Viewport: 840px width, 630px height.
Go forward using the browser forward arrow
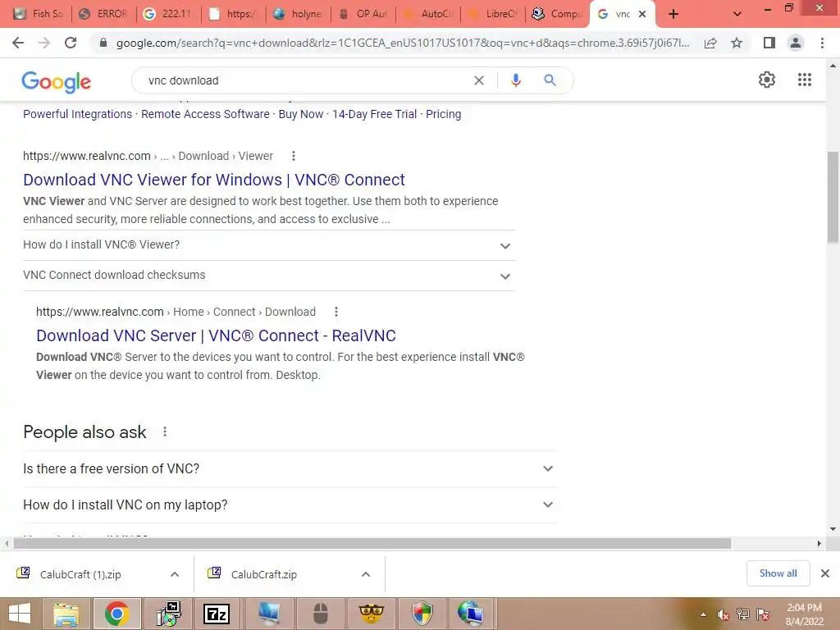click(44, 43)
